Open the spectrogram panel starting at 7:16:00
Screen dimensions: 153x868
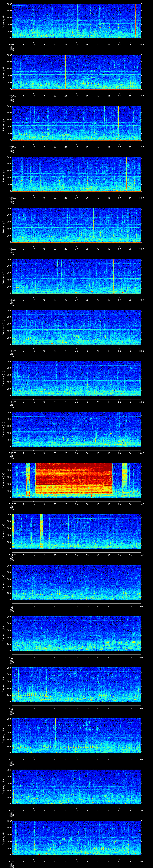76,787
